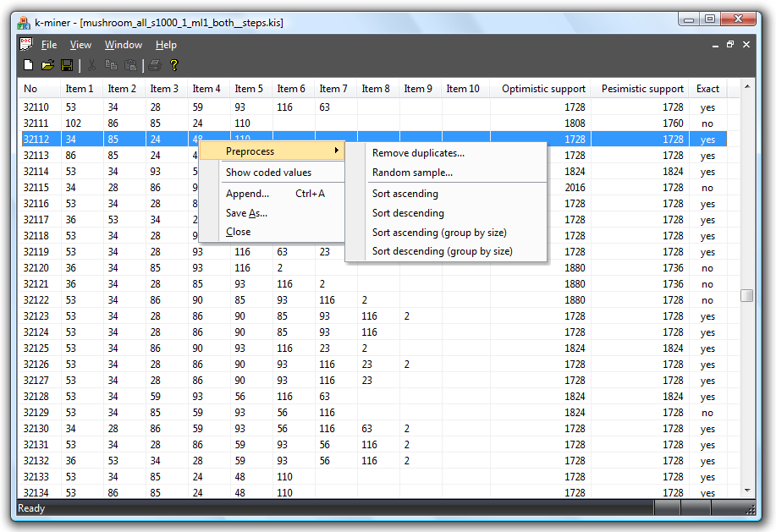Click the document icon beside File menu

(x=25, y=45)
